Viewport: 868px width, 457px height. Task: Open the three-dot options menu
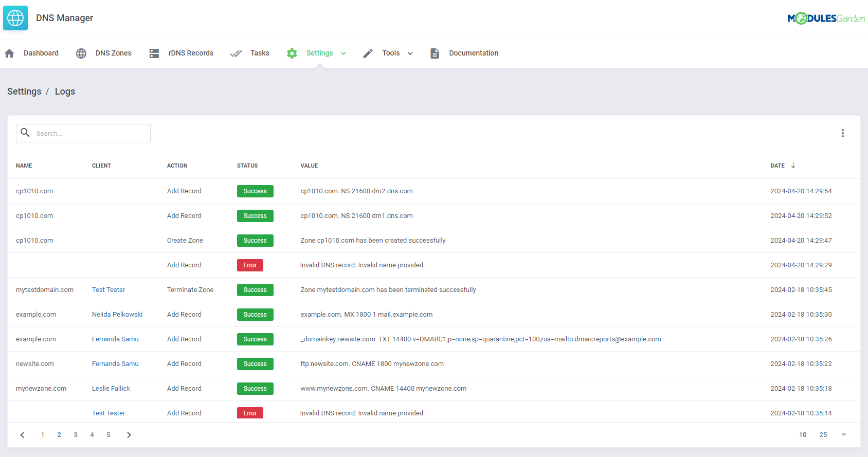coord(842,133)
